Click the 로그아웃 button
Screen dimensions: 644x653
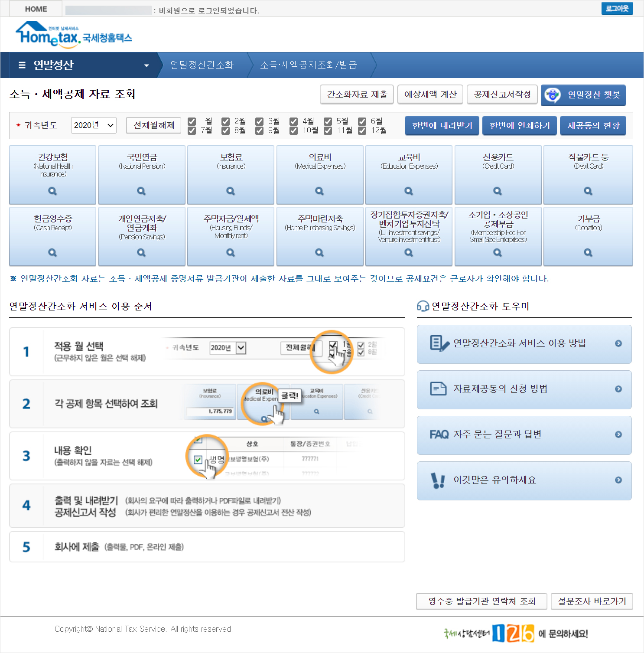(x=617, y=8)
